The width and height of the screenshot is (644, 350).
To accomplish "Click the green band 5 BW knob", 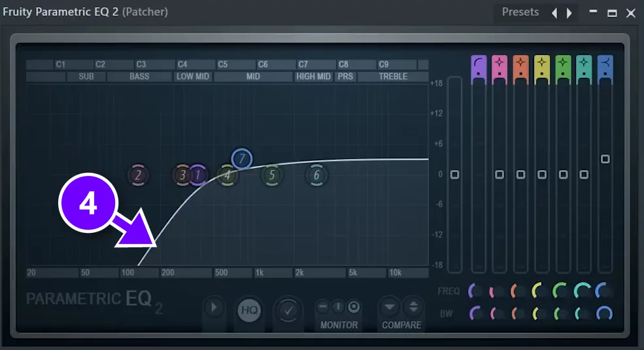I will pyautogui.click(x=561, y=314).
